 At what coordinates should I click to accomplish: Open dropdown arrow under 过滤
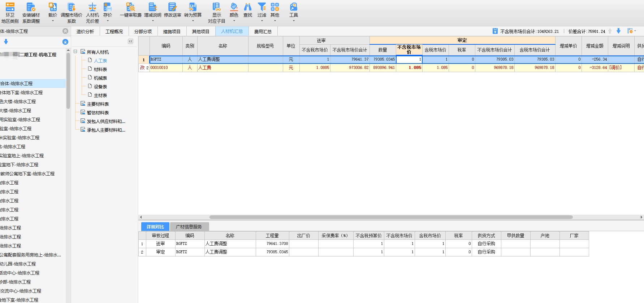pyautogui.click(x=262, y=21)
